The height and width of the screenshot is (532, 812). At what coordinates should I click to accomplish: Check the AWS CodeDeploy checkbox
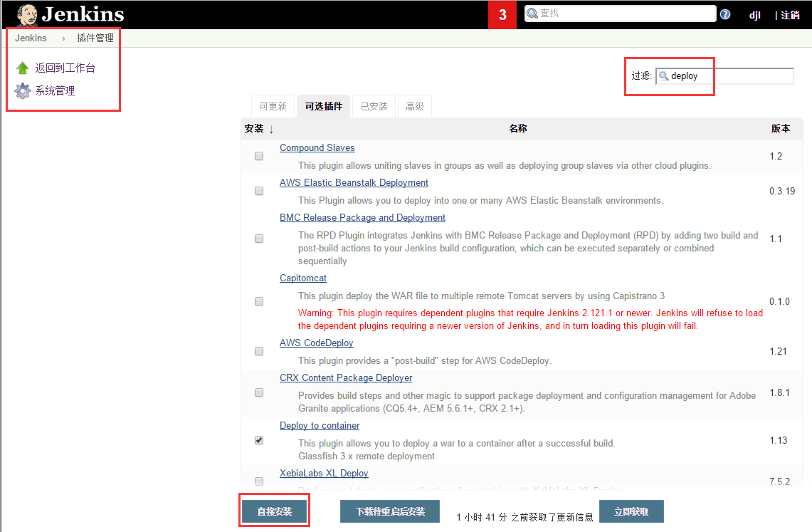click(x=259, y=350)
